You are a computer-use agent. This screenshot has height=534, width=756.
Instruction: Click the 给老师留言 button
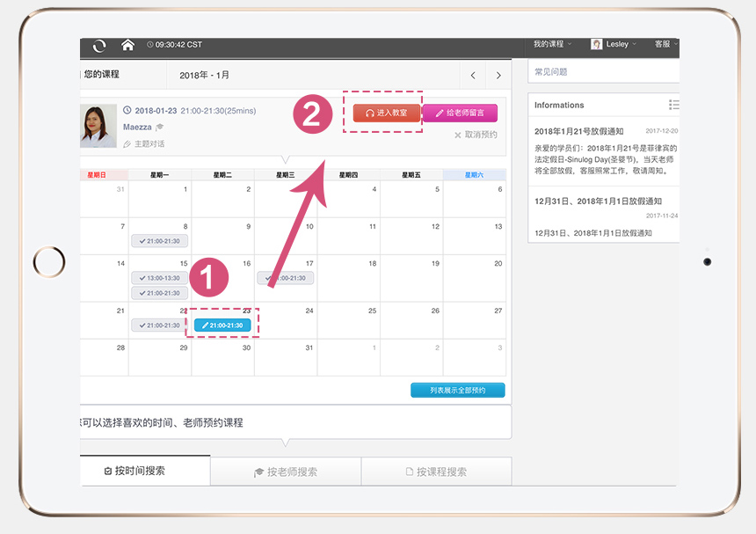[x=460, y=113]
